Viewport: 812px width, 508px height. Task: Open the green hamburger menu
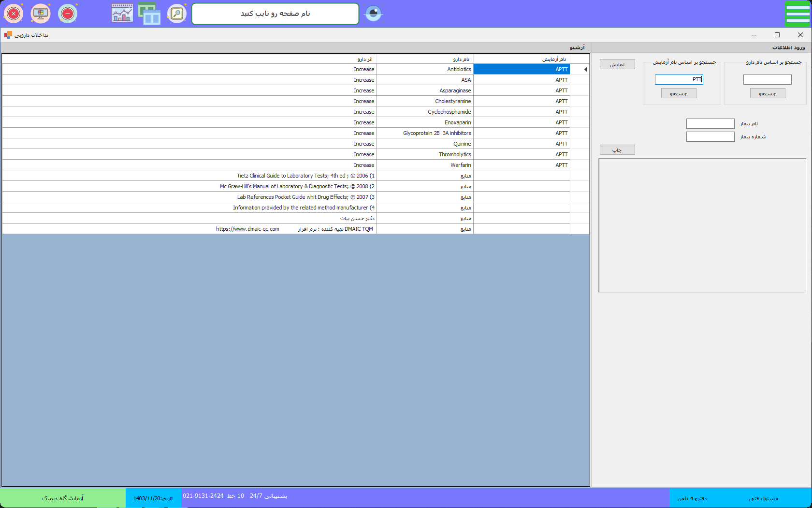point(797,14)
